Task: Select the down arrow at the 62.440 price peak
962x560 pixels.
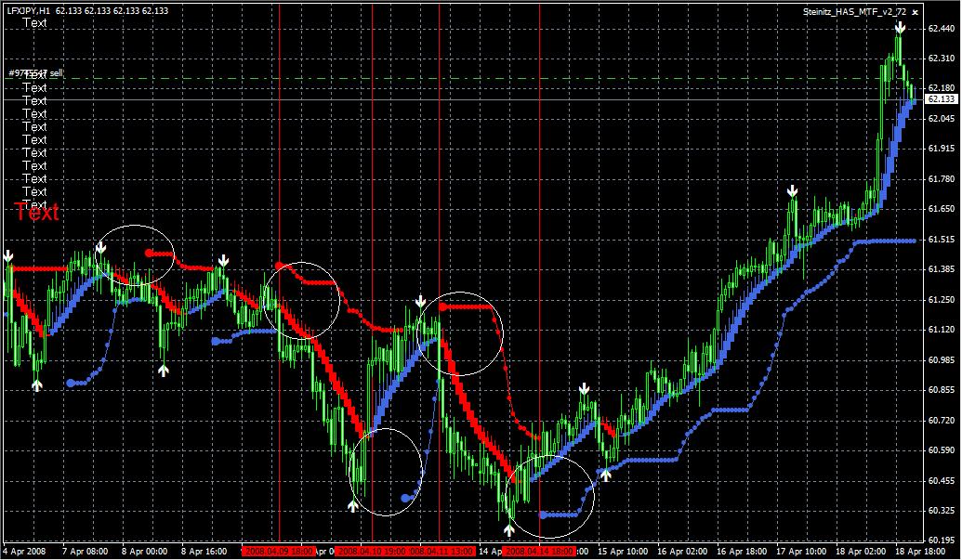Action: tap(900, 28)
